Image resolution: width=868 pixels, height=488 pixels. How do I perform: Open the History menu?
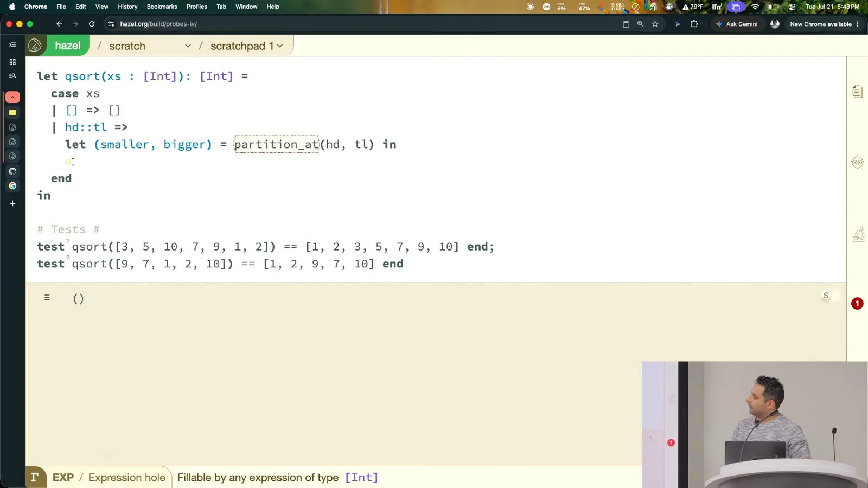pos(127,7)
